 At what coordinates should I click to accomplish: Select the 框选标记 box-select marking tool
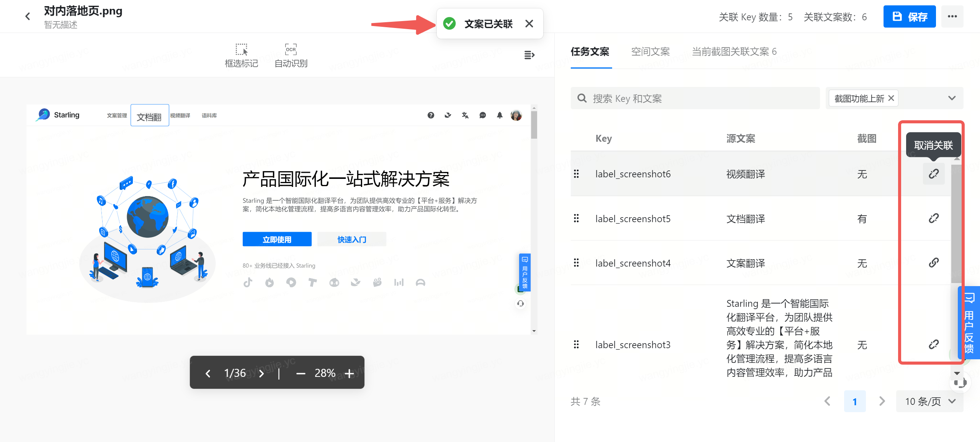point(241,56)
